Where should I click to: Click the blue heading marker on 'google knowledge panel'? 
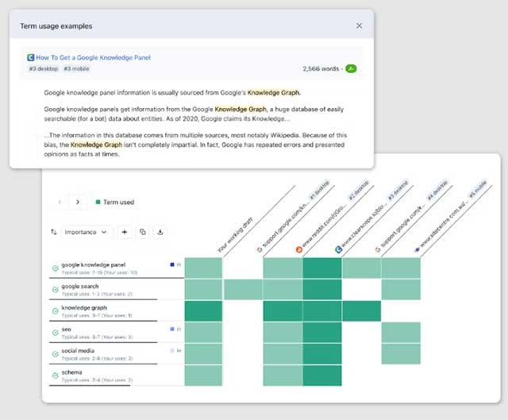(172, 264)
